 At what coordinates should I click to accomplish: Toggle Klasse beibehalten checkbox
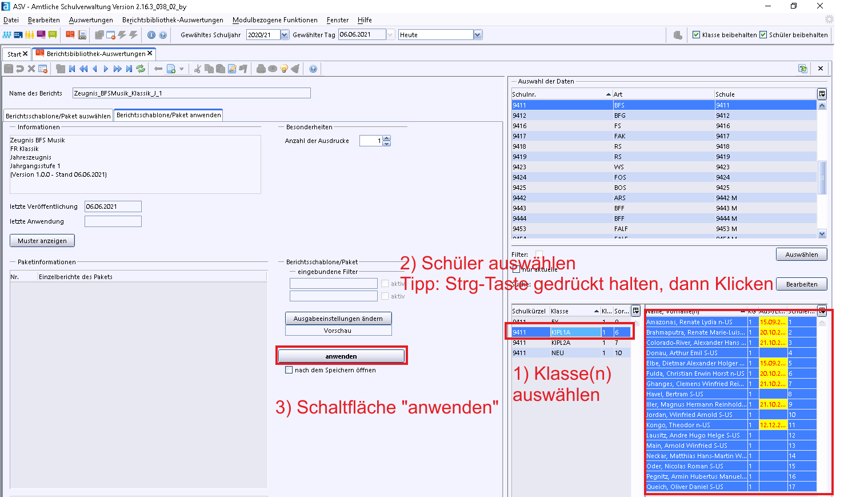pos(696,35)
